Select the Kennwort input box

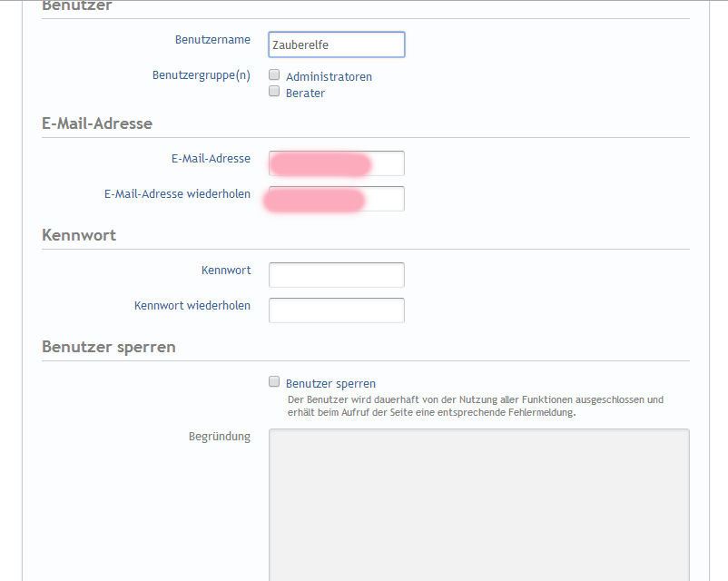[336, 275]
